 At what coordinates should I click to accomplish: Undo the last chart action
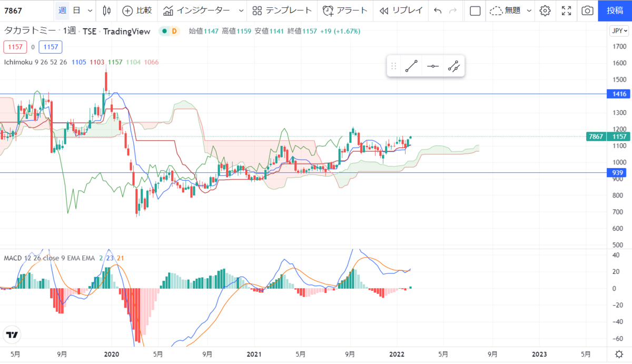(x=438, y=11)
